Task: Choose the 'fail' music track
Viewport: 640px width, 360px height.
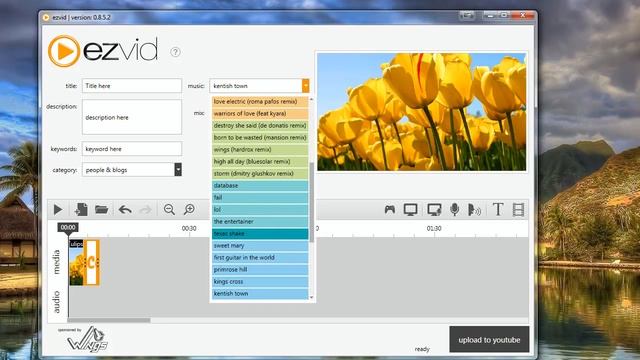Action: [x=260, y=198]
